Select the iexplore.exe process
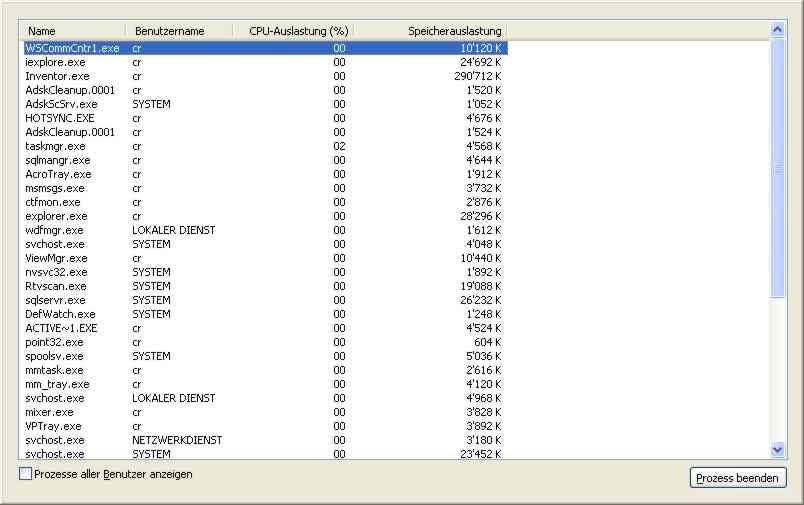Screen dimensions: 804x505 point(265,62)
